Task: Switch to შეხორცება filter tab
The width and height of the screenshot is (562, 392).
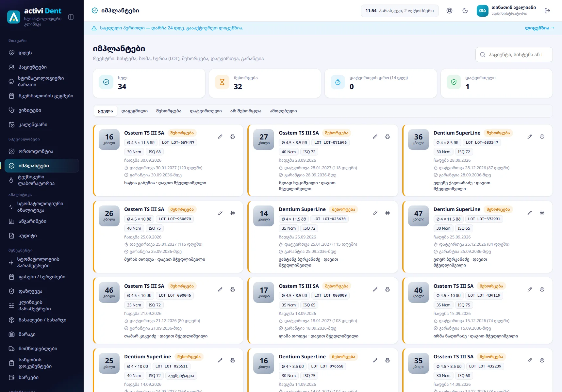Action: coord(169,111)
